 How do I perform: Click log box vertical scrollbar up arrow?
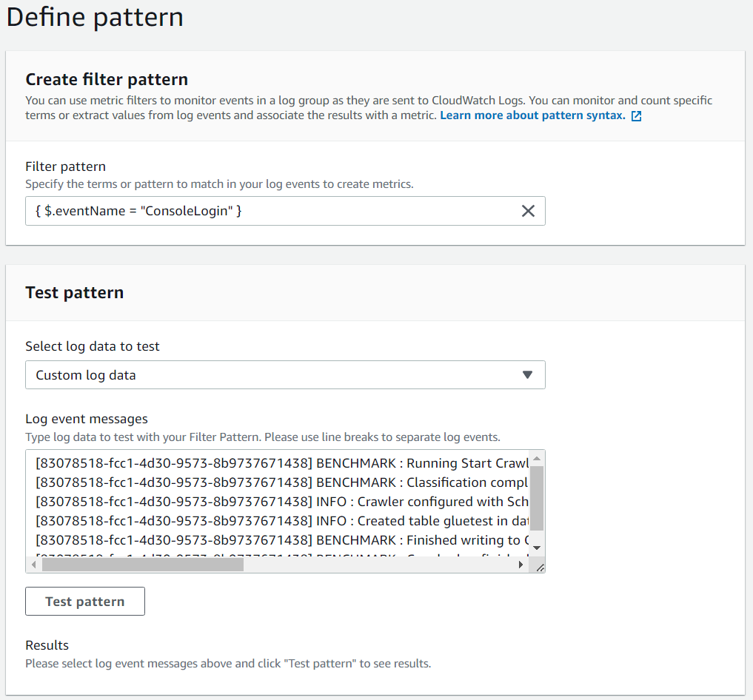pos(538,458)
